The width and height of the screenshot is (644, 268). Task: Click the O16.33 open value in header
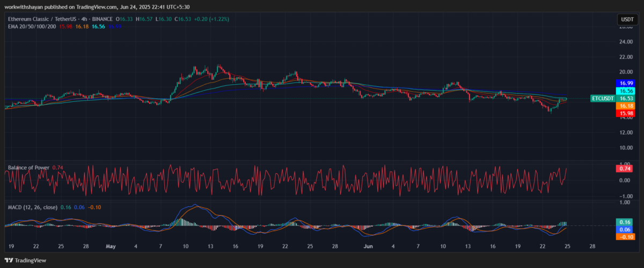click(x=124, y=19)
